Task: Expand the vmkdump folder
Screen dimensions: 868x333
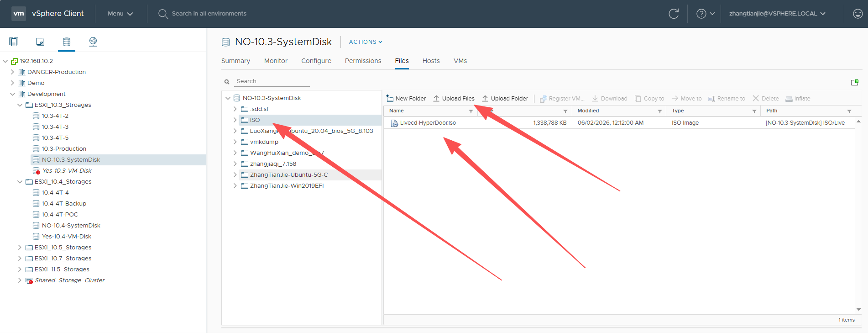Action: click(x=235, y=142)
